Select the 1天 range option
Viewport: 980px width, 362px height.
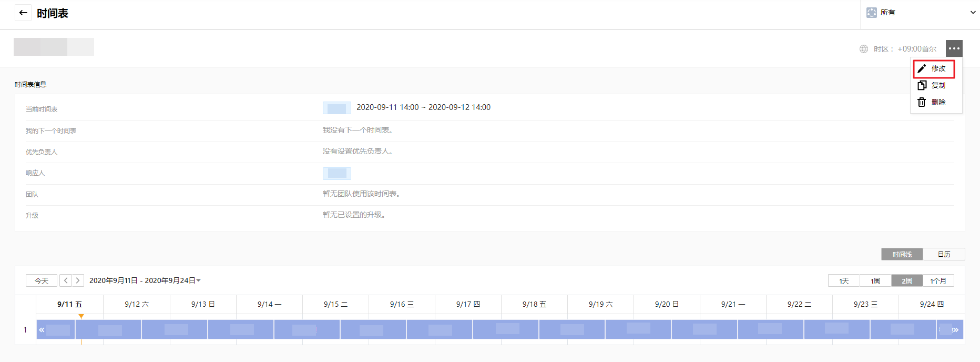[x=844, y=281]
